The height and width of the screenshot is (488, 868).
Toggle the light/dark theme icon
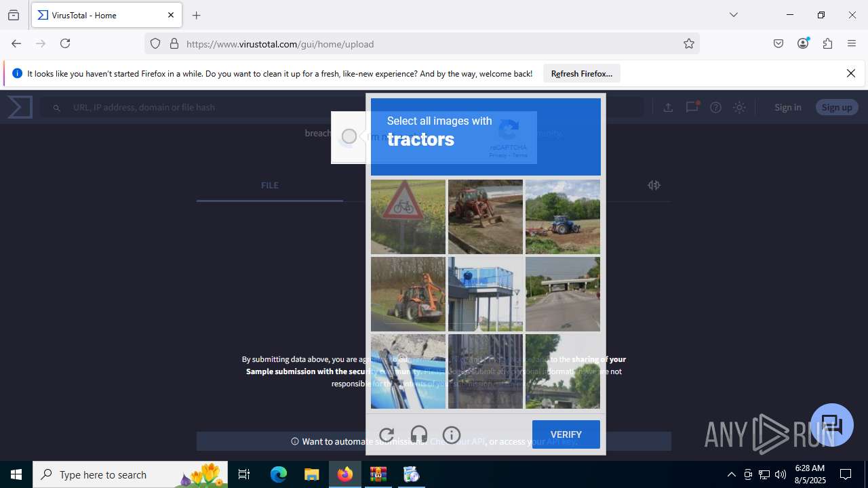click(739, 107)
